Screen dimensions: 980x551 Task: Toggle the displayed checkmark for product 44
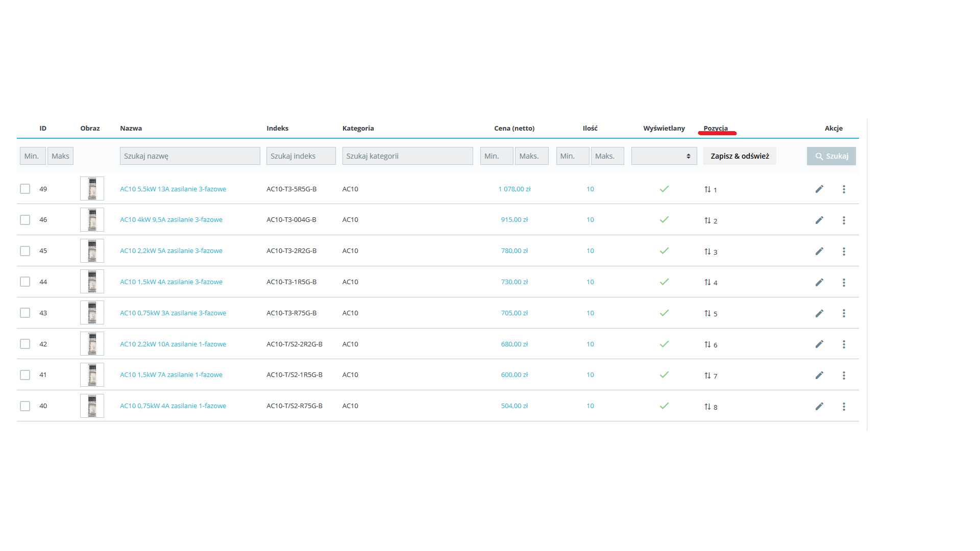click(664, 282)
